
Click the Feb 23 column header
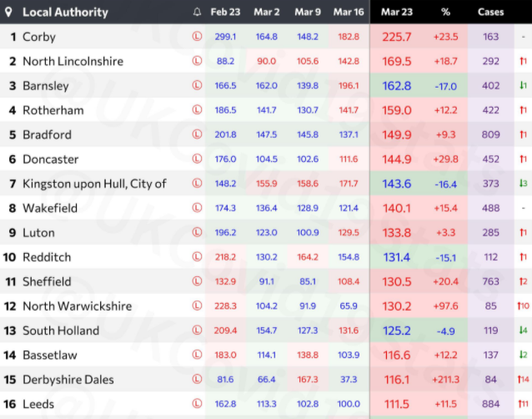click(225, 13)
